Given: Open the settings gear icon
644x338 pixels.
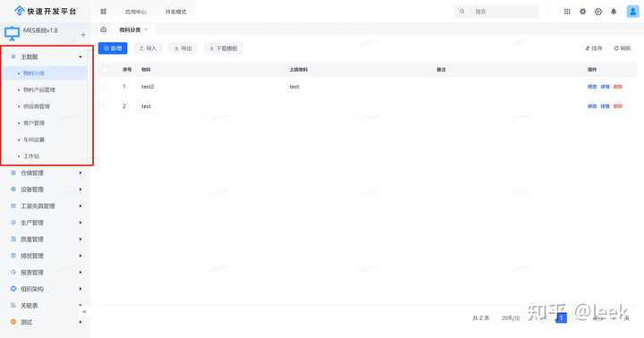Looking at the screenshot, I should coord(583,12).
